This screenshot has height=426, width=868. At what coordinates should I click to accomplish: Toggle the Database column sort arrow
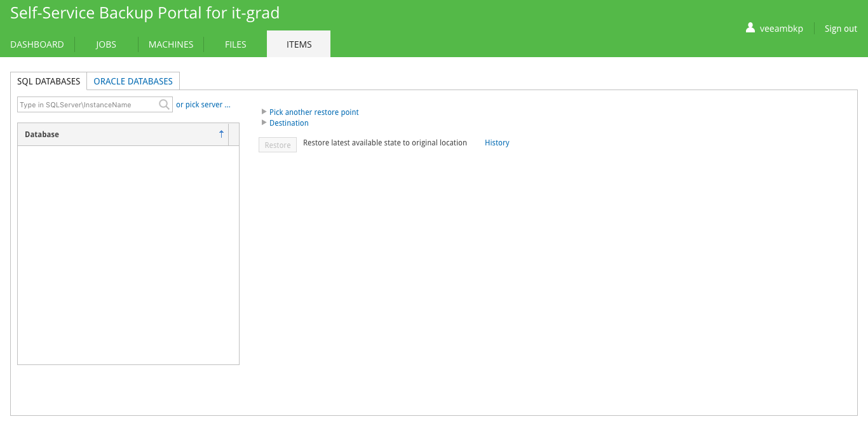coord(221,134)
